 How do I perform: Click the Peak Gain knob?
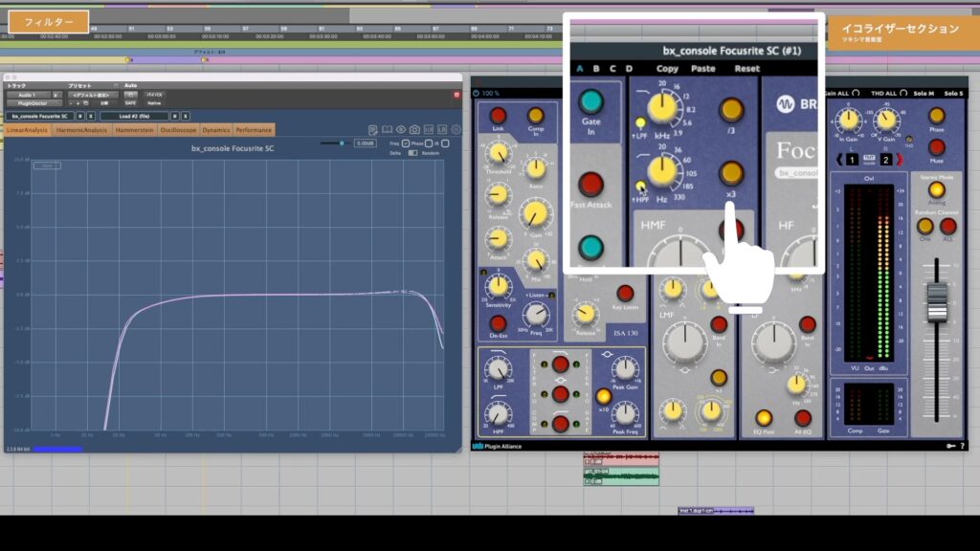(x=624, y=369)
